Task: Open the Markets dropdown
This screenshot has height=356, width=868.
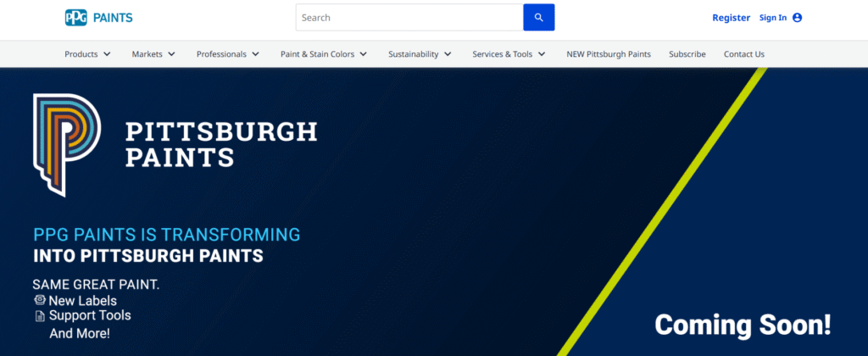Action: [153, 54]
